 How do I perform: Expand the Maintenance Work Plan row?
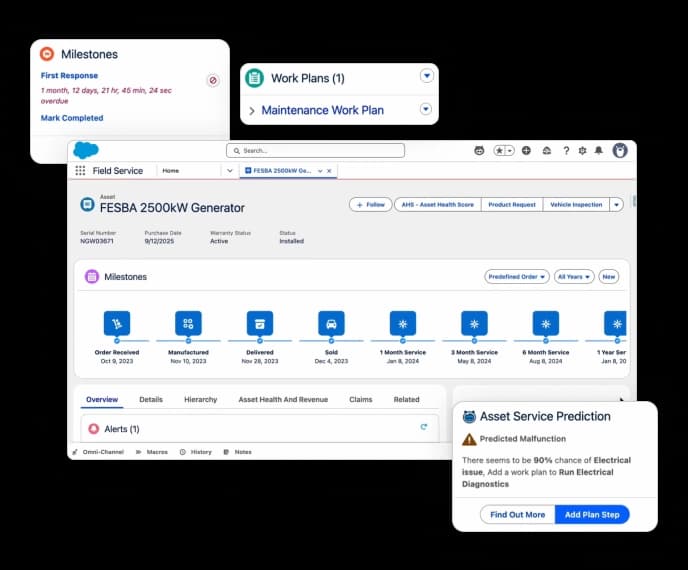click(x=252, y=111)
